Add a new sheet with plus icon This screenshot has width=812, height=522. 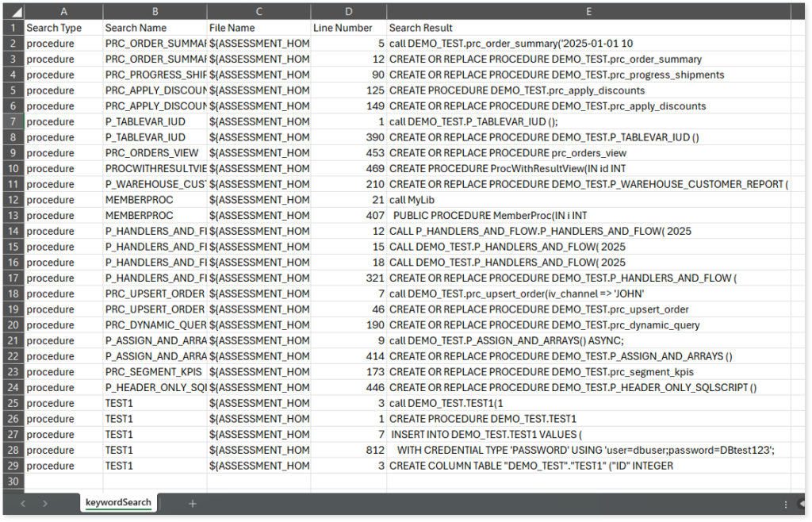[x=192, y=503]
